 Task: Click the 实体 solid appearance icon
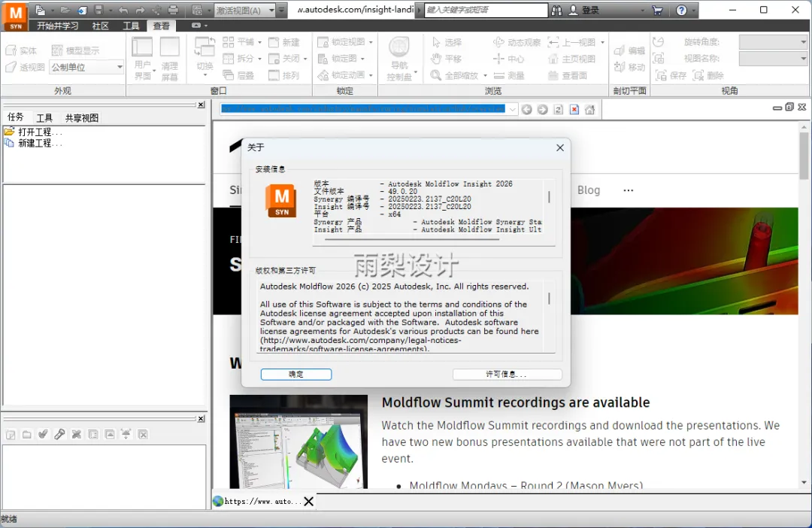pos(21,50)
